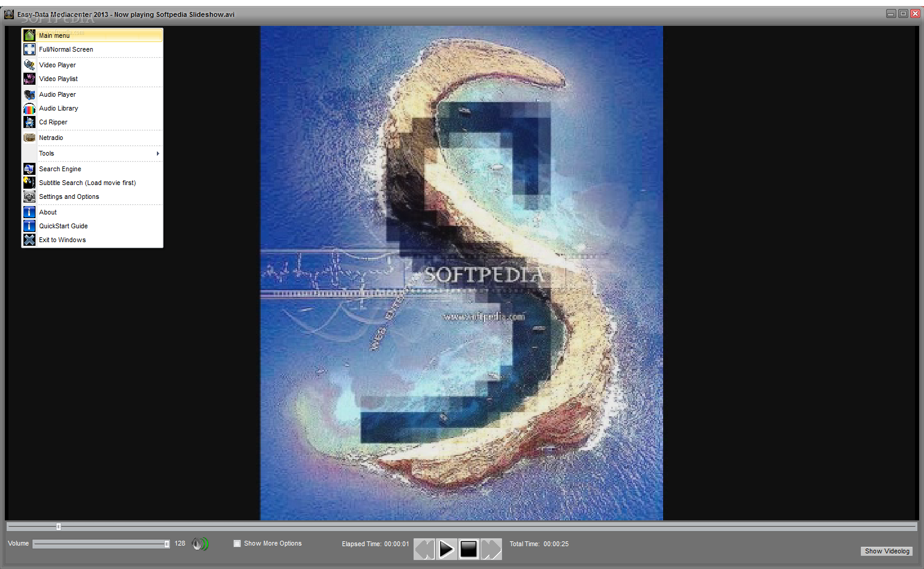
Task: Minimize the Mediacenter window
Action: [891, 13]
